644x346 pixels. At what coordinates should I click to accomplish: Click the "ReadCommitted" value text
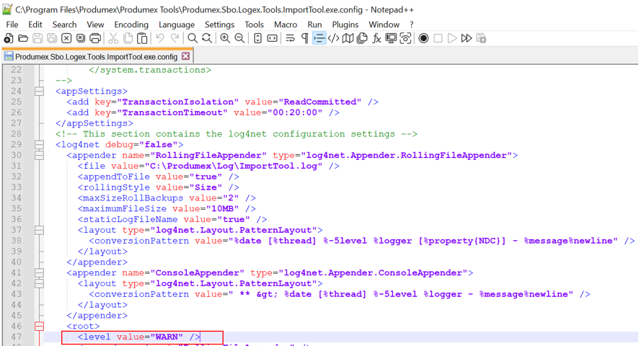320,102
